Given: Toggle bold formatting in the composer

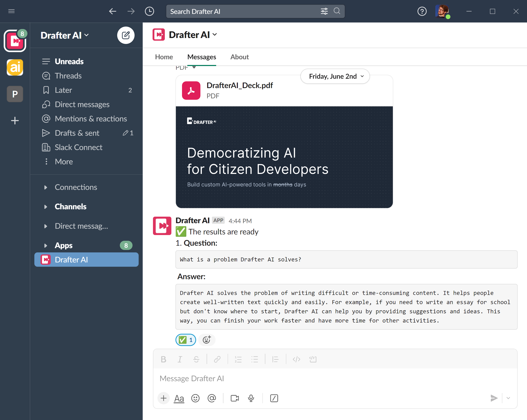Looking at the screenshot, I should 163,359.
